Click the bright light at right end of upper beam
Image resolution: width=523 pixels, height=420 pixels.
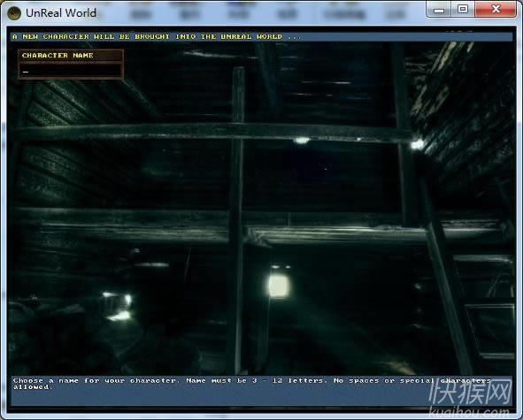(417, 144)
